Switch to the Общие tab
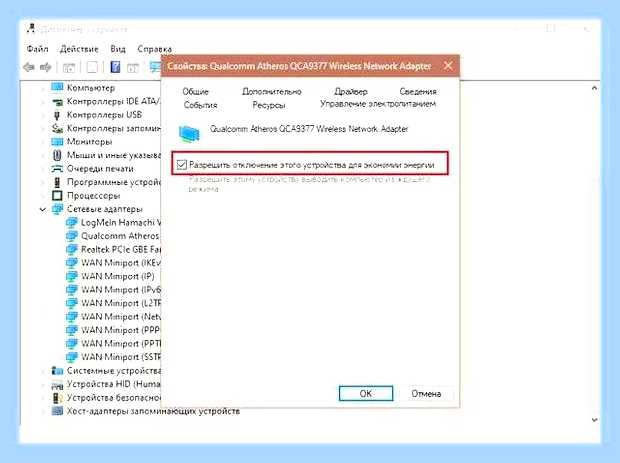Image resolution: width=620 pixels, height=463 pixels. [x=195, y=92]
